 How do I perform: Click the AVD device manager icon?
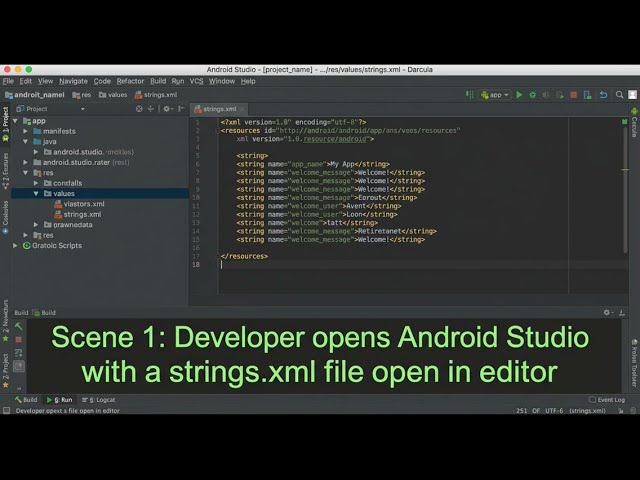click(x=587, y=95)
